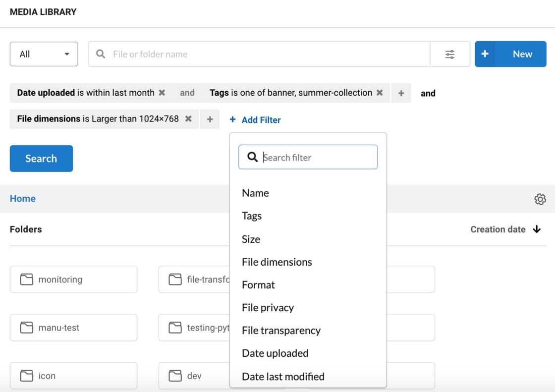The height and width of the screenshot is (392, 555).
Task: Open the manu-test folder
Action: pyautogui.click(x=74, y=328)
